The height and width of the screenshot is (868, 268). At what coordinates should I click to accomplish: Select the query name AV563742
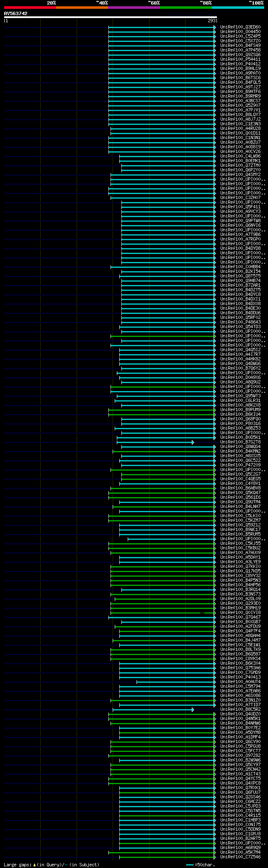[16, 13]
